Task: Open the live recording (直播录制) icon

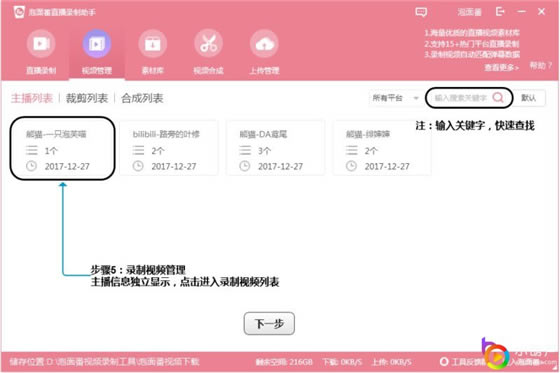Action: (x=41, y=44)
